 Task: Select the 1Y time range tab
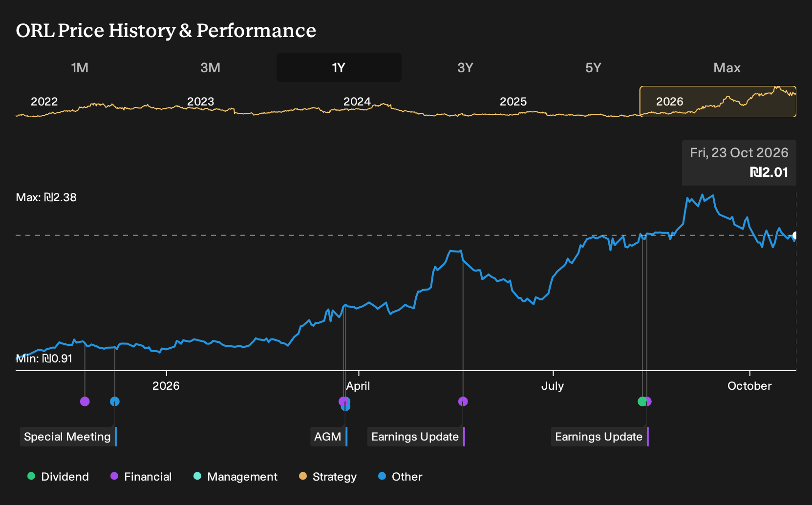pos(339,67)
